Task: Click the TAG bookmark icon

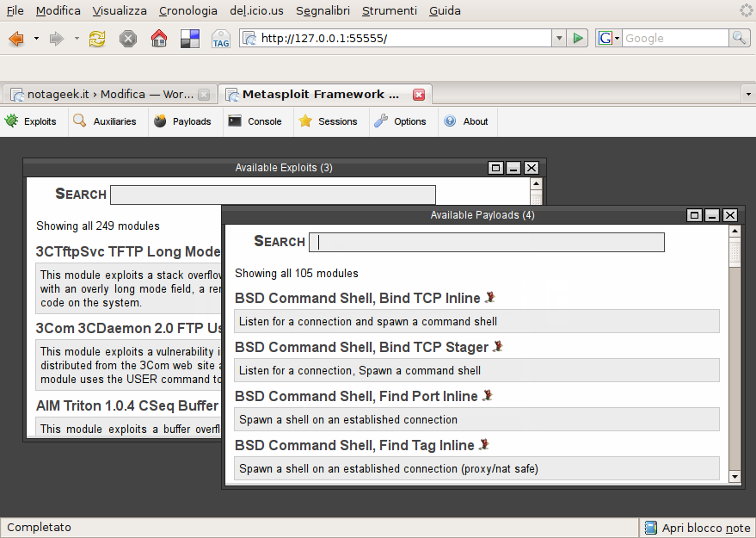Action: pos(221,39)
